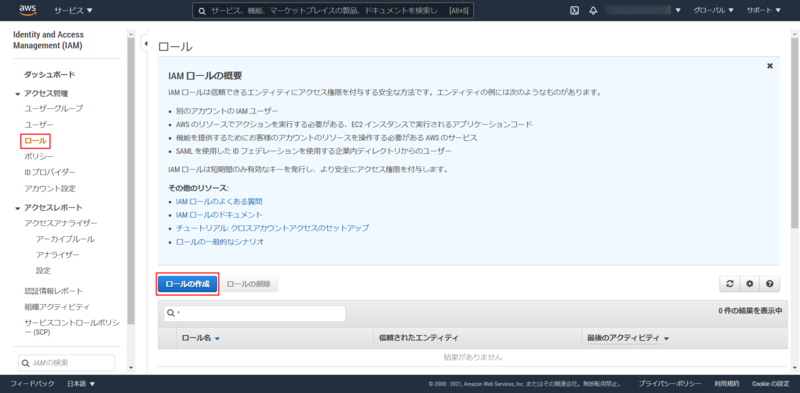Viewport: 800px width, 393px height.
Task: Open ダッシュボード in the sidebar
Action: 50,75
